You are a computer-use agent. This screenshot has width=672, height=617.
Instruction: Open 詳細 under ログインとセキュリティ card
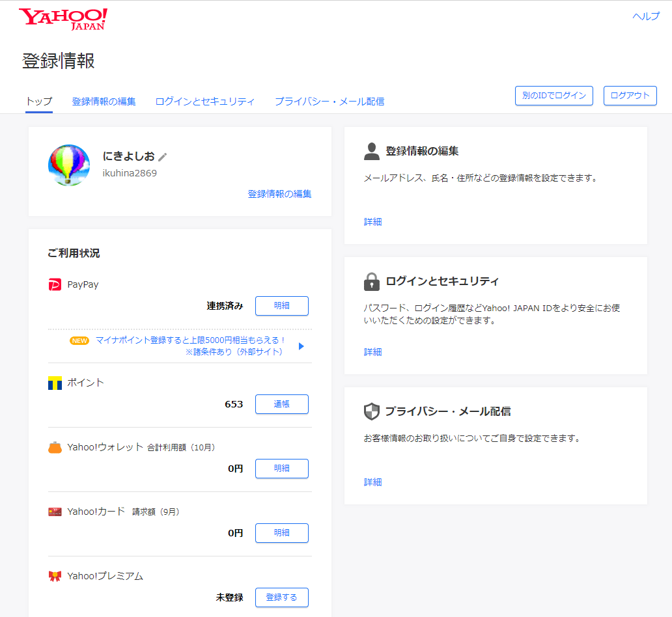(373, 351)
